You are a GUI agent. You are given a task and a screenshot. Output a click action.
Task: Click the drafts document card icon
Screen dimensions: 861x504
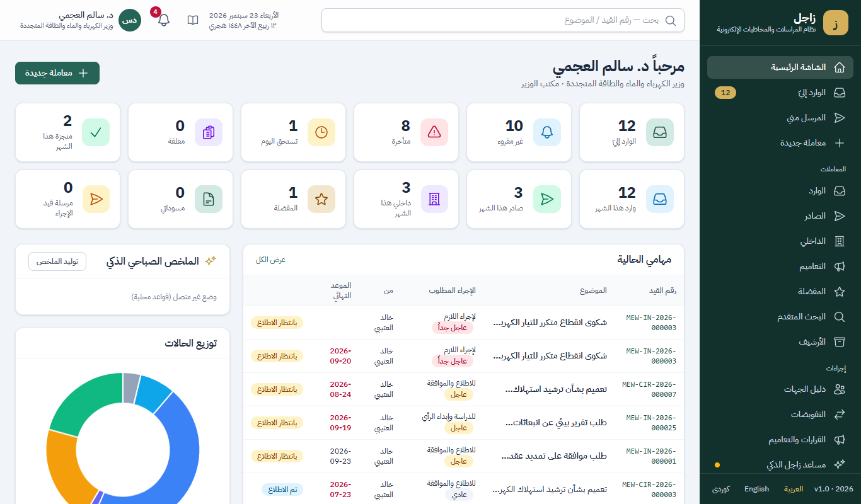pos(209,199)
